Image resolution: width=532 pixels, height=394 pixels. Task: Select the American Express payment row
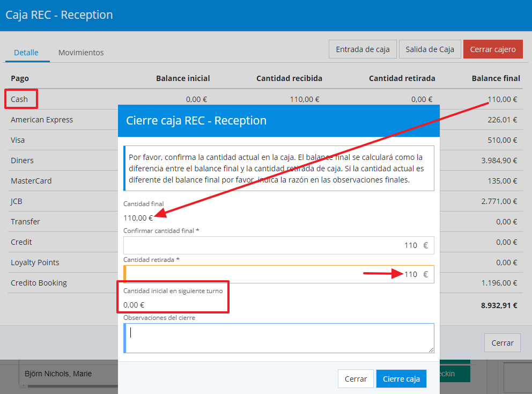(x=42, y=120)
